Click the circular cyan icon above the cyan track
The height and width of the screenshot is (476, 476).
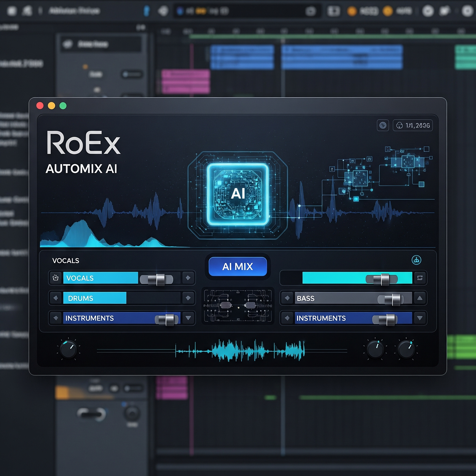point(416,260)
